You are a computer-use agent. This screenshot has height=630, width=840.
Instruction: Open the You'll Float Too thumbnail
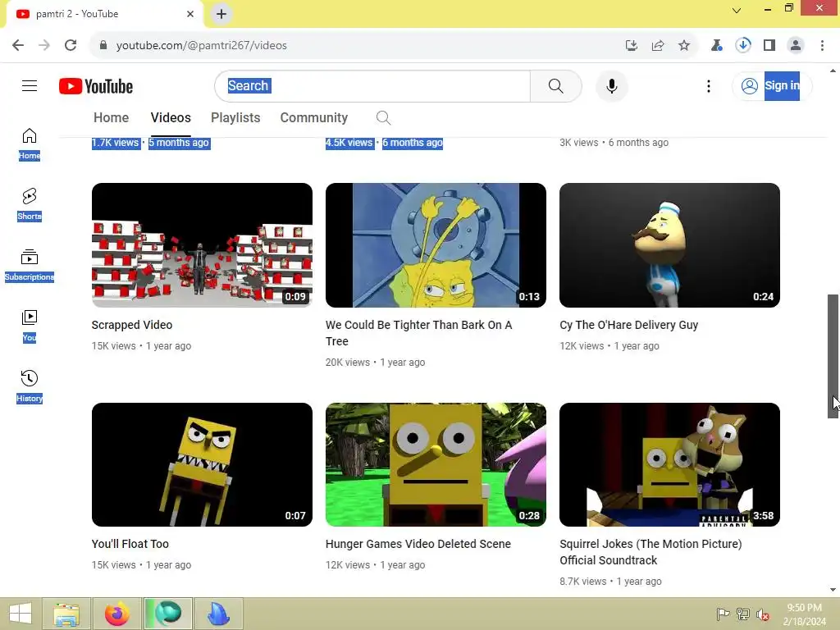tap(202, 464)
